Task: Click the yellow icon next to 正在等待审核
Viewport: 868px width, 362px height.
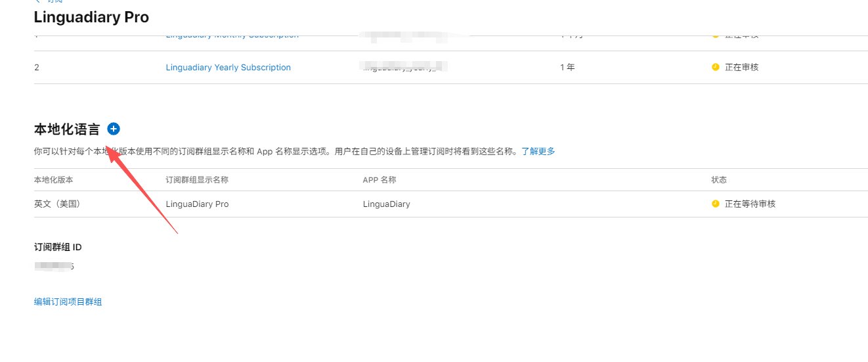Action: click(716, 204)
